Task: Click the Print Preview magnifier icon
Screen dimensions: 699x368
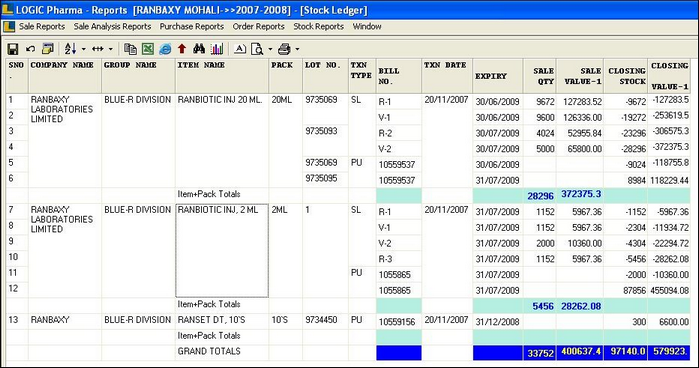Action: point(257,49)
